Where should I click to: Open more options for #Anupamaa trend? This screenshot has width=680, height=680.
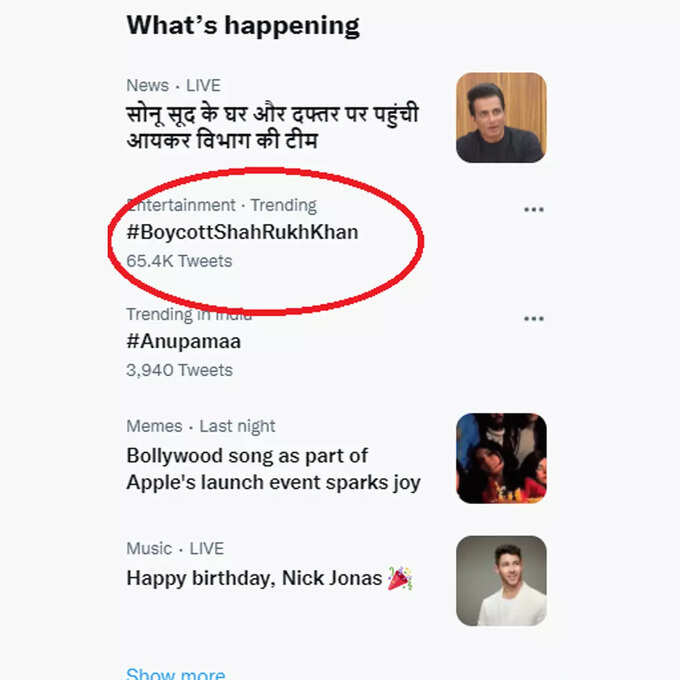pyautogui.click(x=533, y=319)
